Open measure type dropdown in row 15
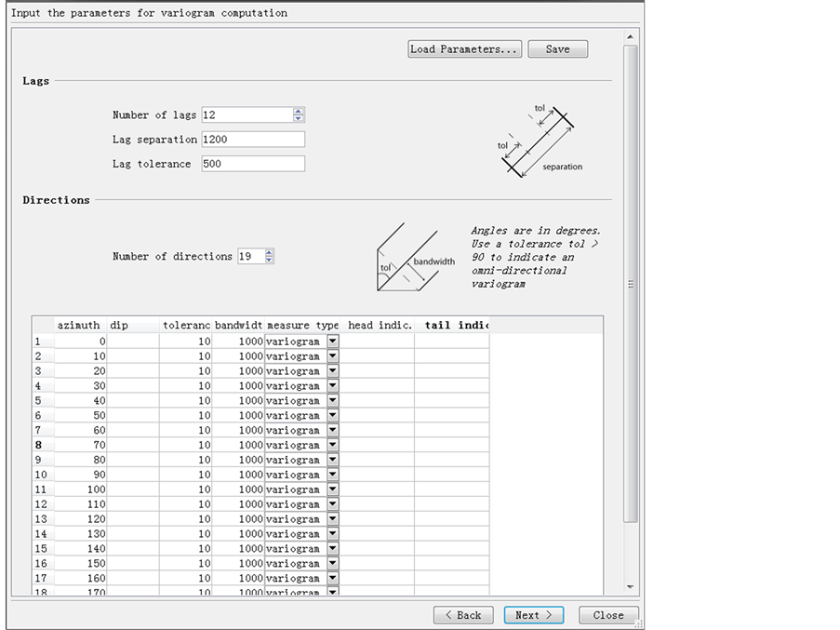Image resolution: width=840 pixels, height=630 pixels. 333,549
